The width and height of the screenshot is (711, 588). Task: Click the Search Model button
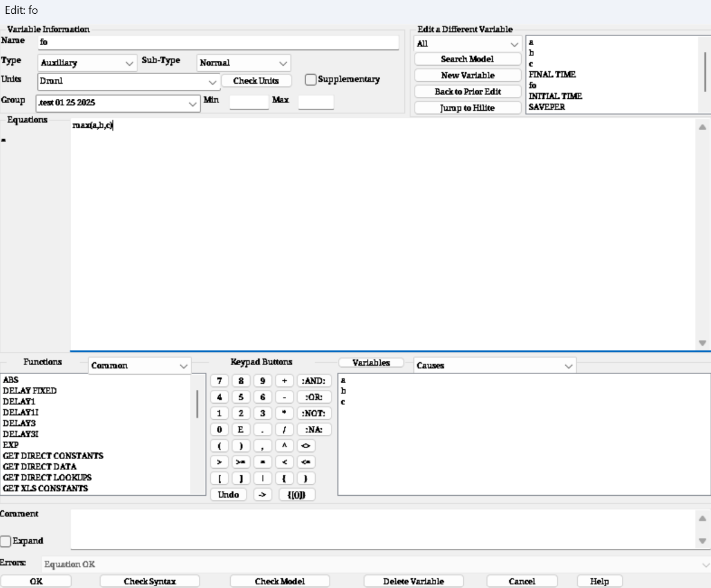click(x=468, y=59)
